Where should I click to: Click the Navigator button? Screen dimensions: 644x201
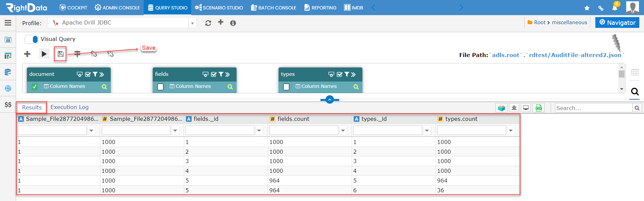tap(617, 22)
